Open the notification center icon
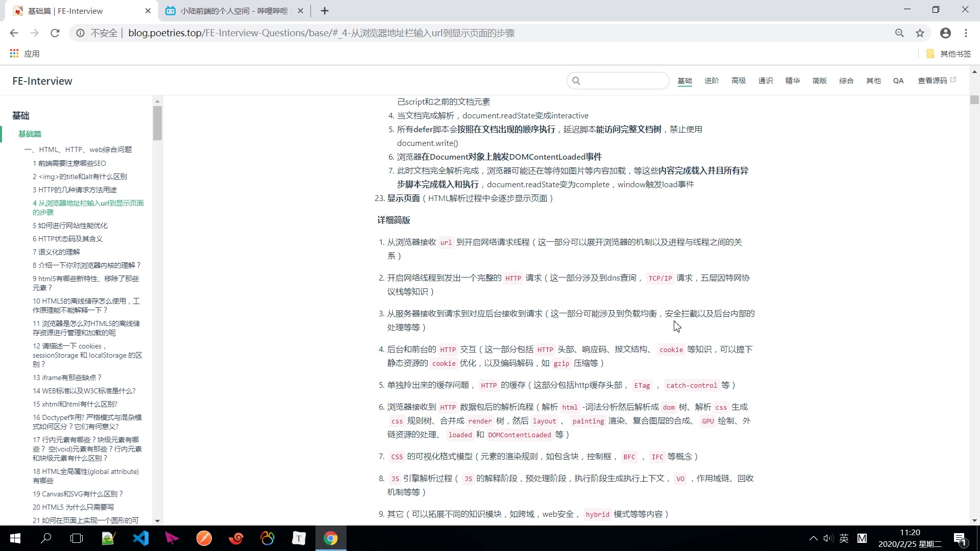Image resolution: width=980 pixels, height=551 pixels. click(x=960, y=538)
